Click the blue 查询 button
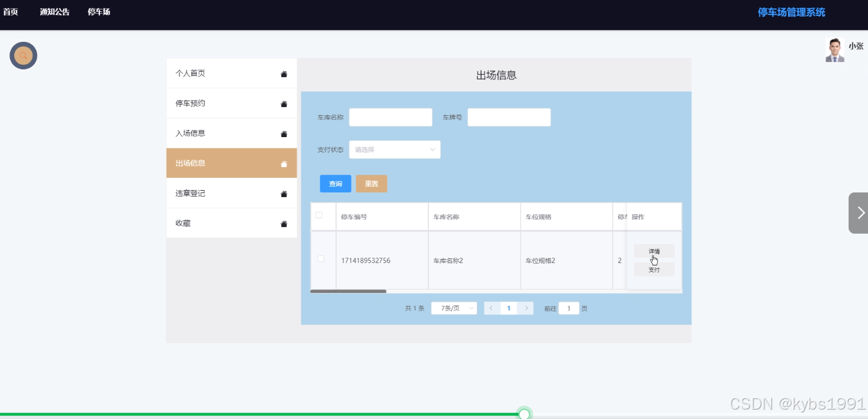Image resolution: width=868 pixels, height=419 pixels. [x=335, y=184]
